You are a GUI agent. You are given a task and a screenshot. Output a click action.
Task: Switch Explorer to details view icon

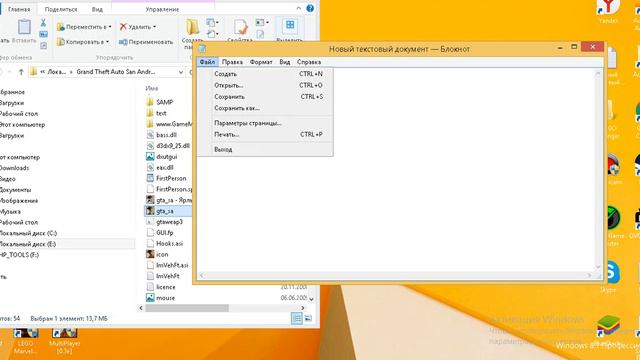(297, 318)
